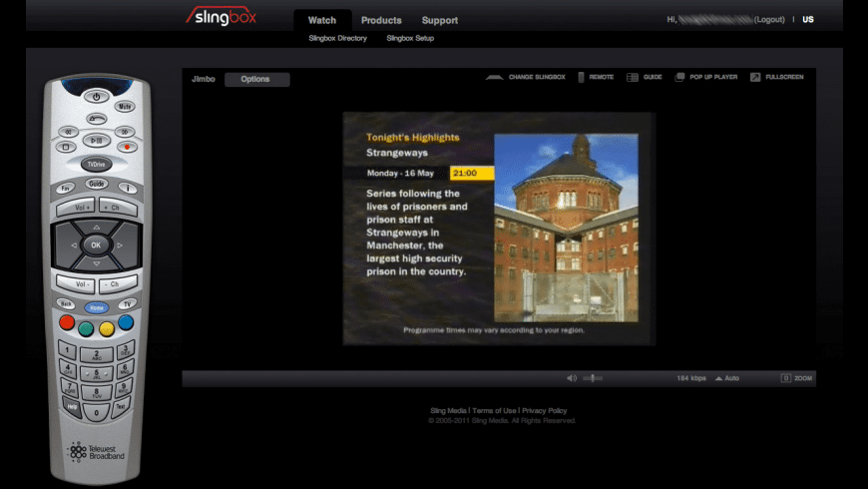Click the OK button on the remote
Image resolution: width=868 pixels, height=489 pixels.
[97, 244]
